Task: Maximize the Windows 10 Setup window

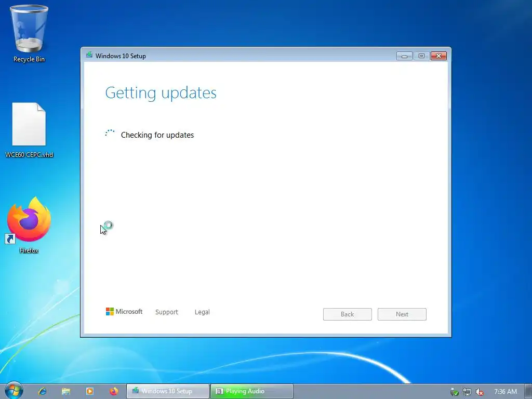Action: (421, 56)
